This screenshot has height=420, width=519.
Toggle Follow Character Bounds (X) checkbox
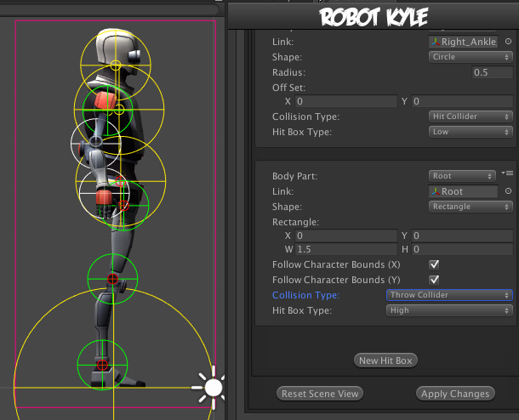[434, 264]
